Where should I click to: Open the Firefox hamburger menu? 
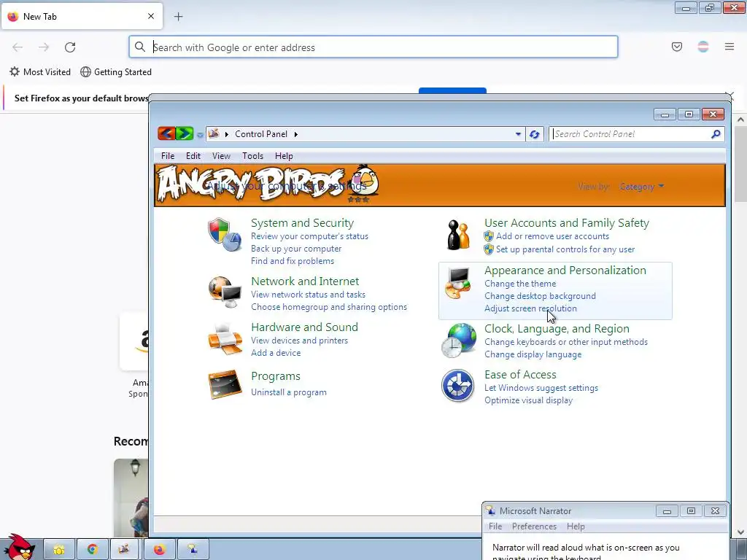pyautogui.click(x=729, y=47)
